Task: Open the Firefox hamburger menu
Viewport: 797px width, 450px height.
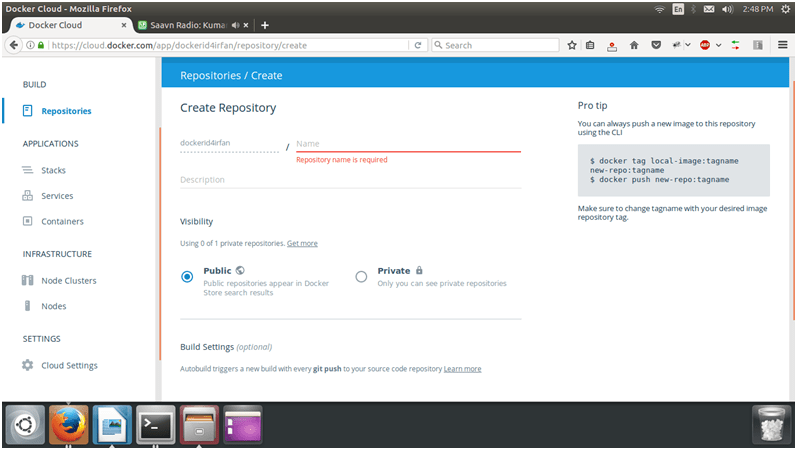Action: 783,45
